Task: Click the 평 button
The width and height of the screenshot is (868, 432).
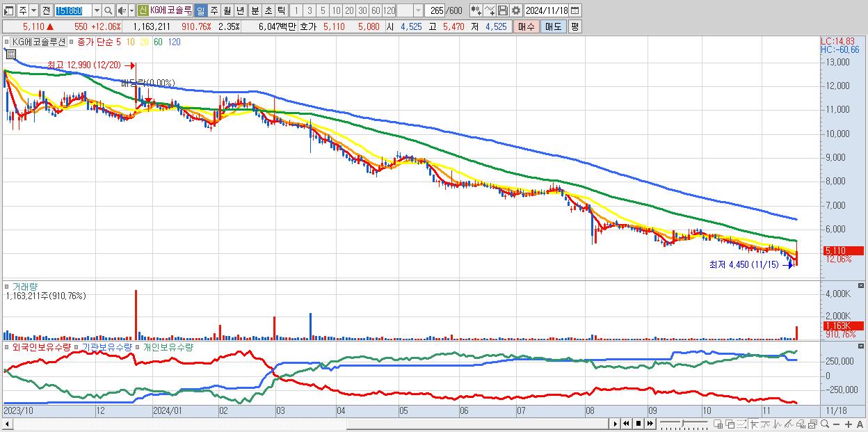Action: coord(574,26)
